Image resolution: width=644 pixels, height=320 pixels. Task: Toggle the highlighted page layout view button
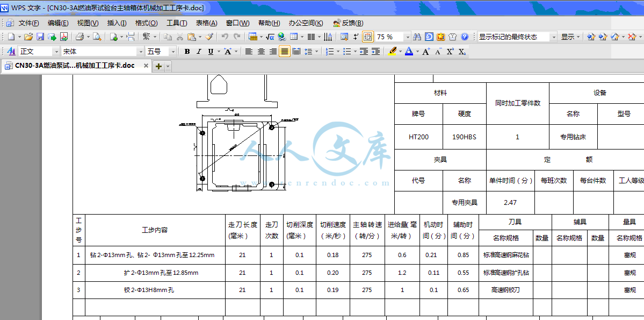tap(367, 37)
